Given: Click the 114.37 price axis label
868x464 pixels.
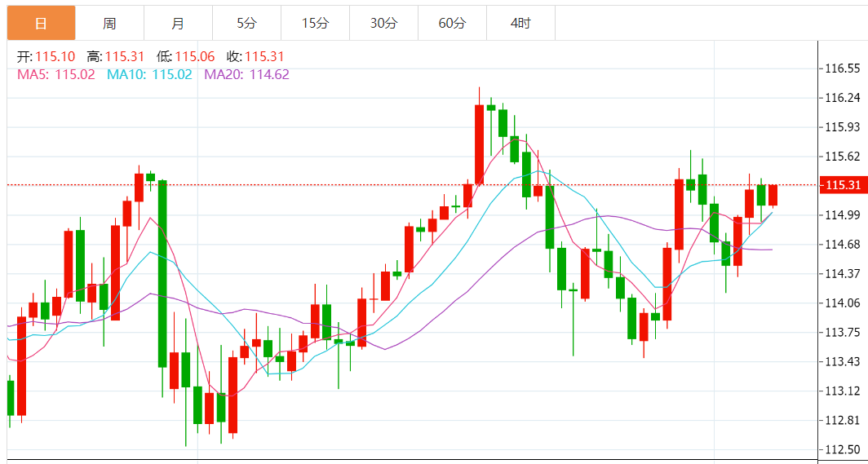Looking at the screenshot, I should [843, 274].
